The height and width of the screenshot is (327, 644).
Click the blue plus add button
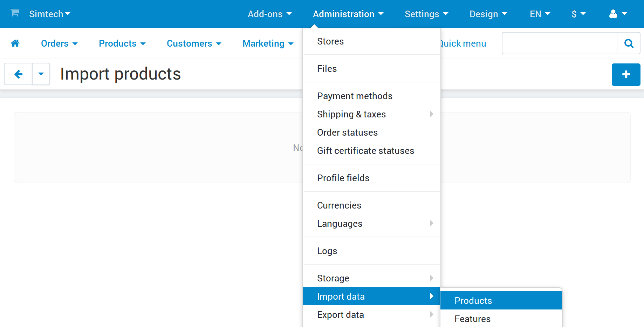pos(626,74)
